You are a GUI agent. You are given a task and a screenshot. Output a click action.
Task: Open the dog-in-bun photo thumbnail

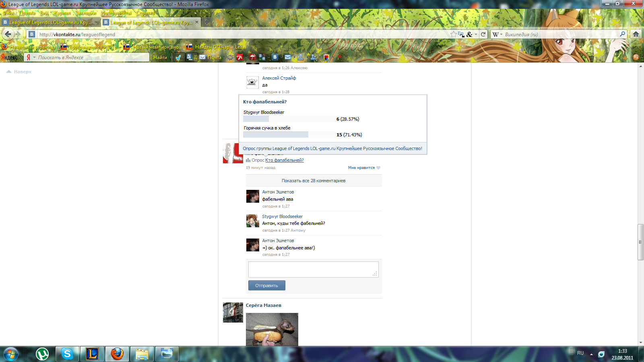pyautogui.click(x=272, y=329)
